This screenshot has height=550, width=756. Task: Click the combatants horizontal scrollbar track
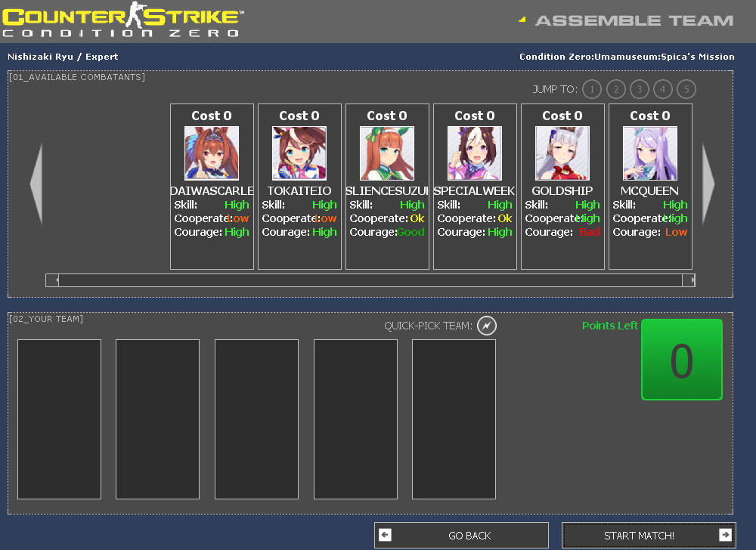[370, 280]
